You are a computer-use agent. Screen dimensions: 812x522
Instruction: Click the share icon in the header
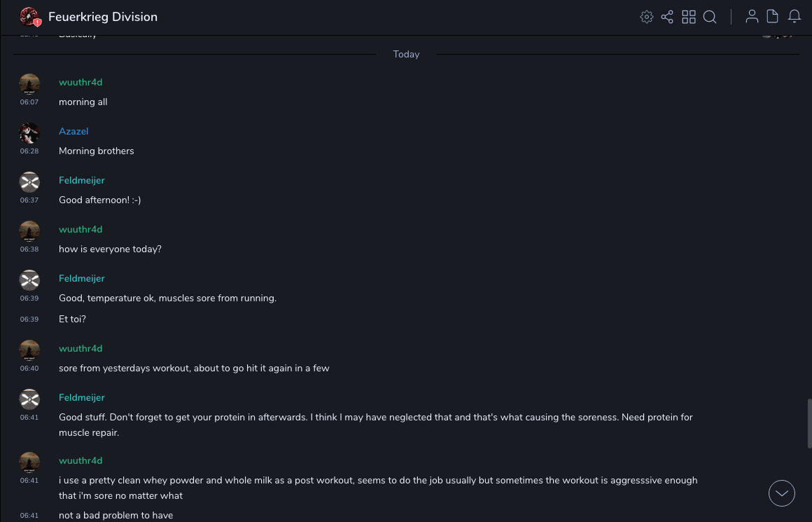click(667, 17)
